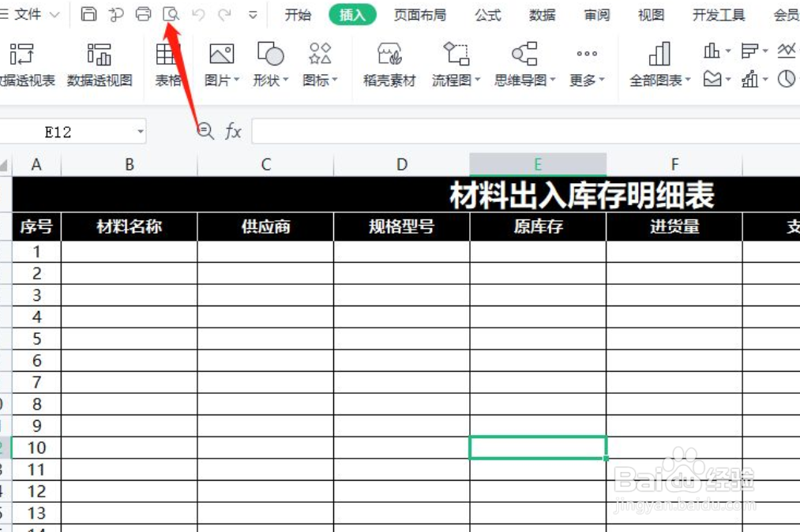The height and width of the screenshot is (532, 800).
Task: Open the Name Box dropdown arrow
Action: 141,131
